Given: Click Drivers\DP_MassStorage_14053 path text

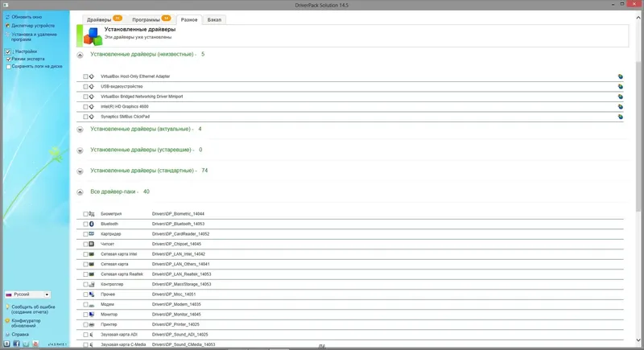Looking at the screenshot, I should (x=182, y=284).
